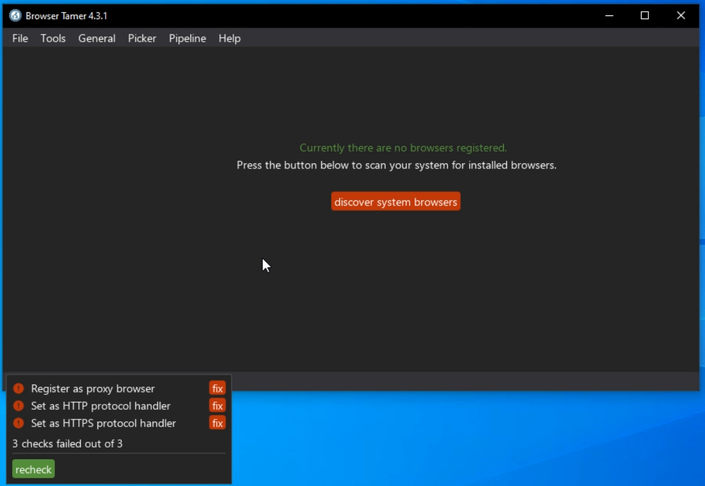
Task: Click discover system browsers button
Action: (396, 201)
